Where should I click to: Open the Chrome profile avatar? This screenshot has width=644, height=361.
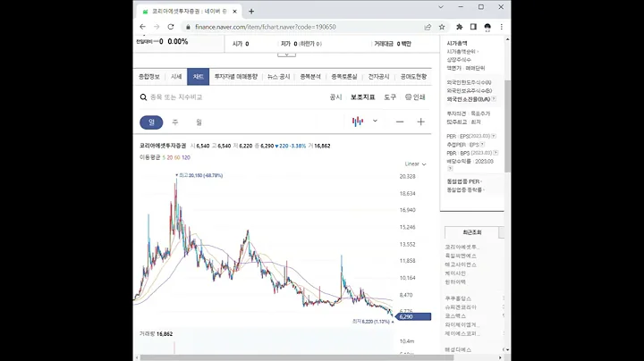click(x=487, y=27)
